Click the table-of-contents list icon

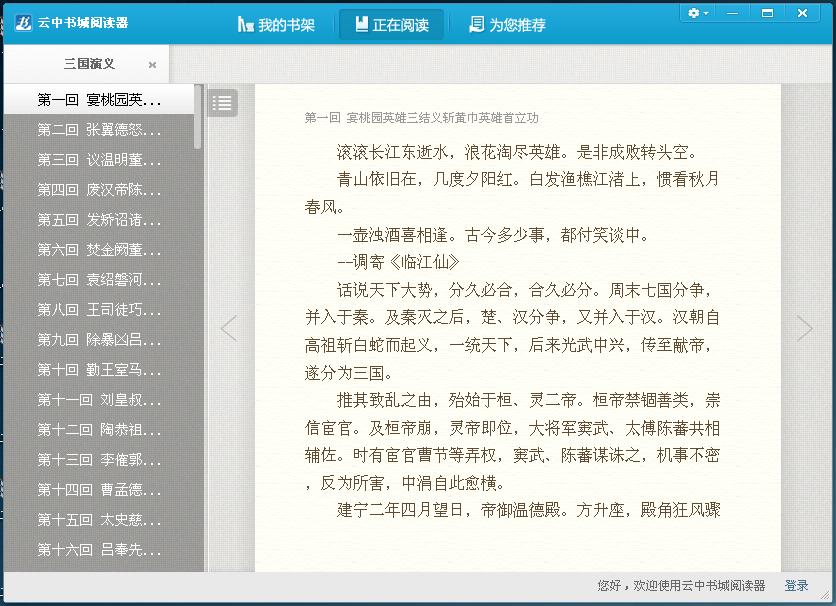222,102
